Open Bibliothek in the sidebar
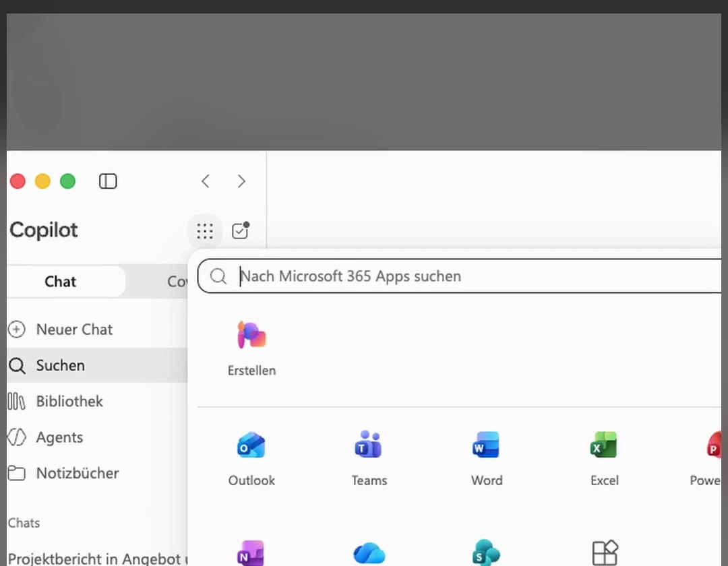Image resolution: width=728 pixels, height=566 pixels. tap(96, 402)
